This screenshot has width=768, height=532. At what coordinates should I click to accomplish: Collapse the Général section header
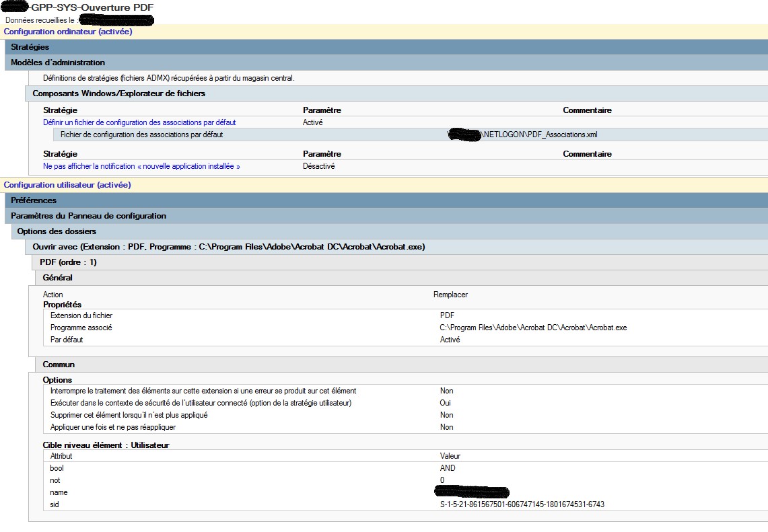pos(58,278)
